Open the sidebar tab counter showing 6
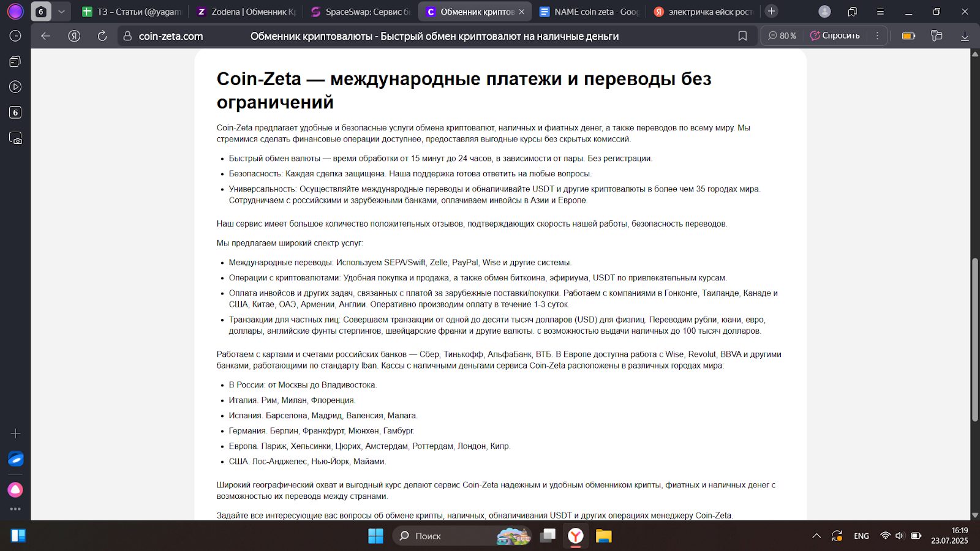This screenshot has height=551, width=980. (15, 112)
